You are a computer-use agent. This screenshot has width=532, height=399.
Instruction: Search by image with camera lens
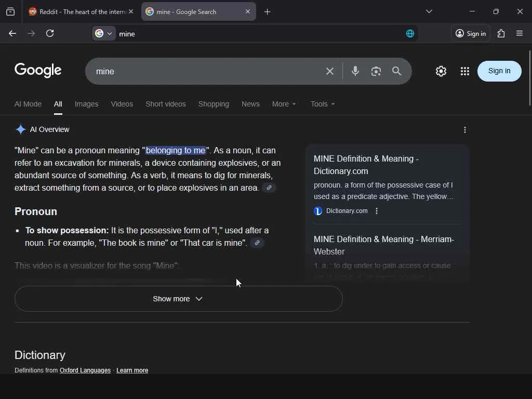click(x=376, y=71)
